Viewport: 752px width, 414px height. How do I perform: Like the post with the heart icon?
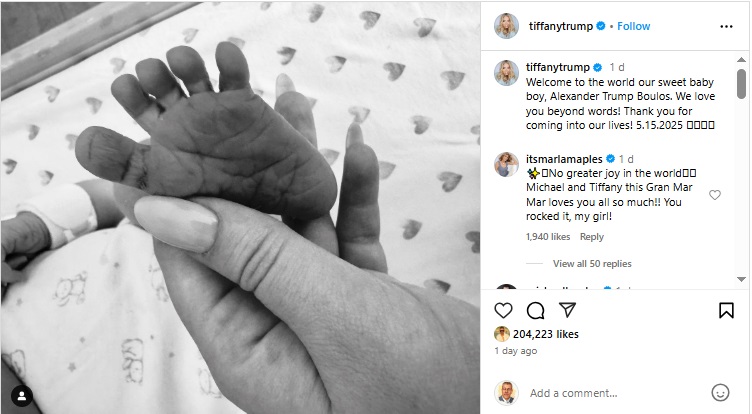[x=503, y=310]
